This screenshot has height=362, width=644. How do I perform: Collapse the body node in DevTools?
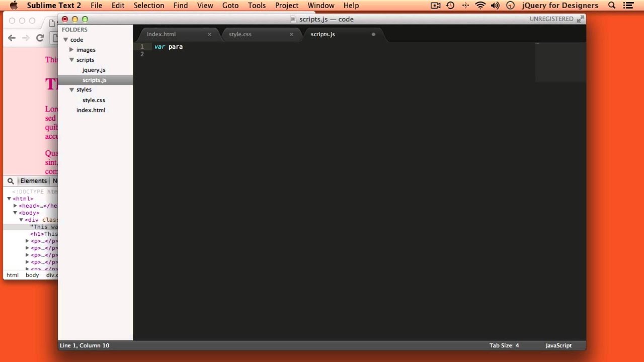[x=15, y=213]
